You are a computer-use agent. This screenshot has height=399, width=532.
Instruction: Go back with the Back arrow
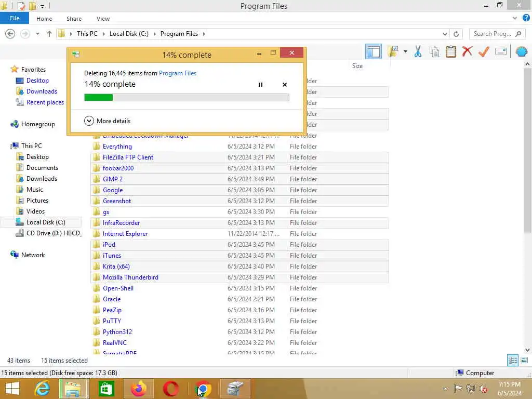point(10,34)
